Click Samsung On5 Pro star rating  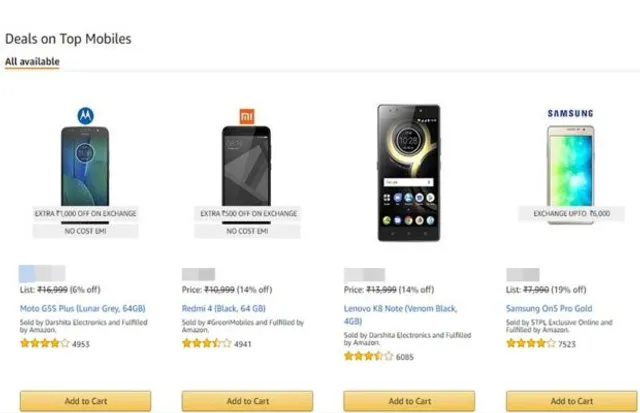(531, 343)
